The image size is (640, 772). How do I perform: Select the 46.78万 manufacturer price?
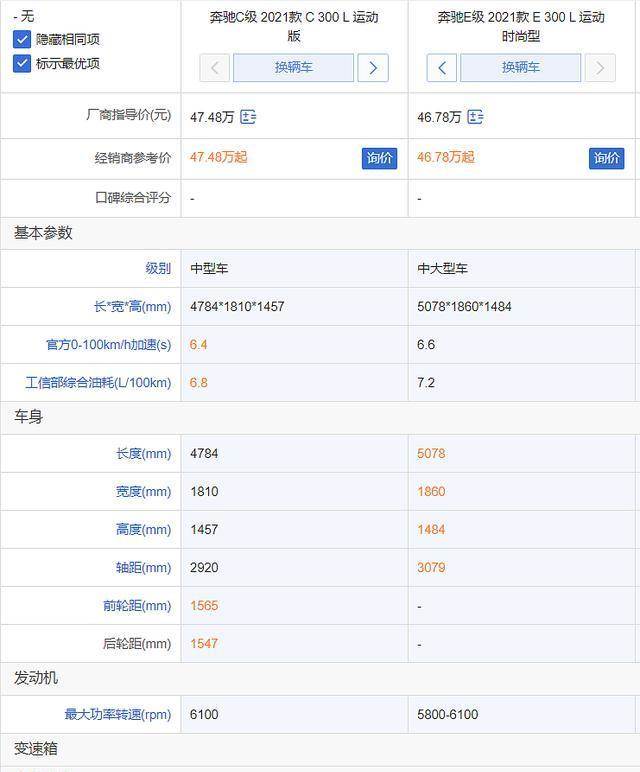[439, 117]
